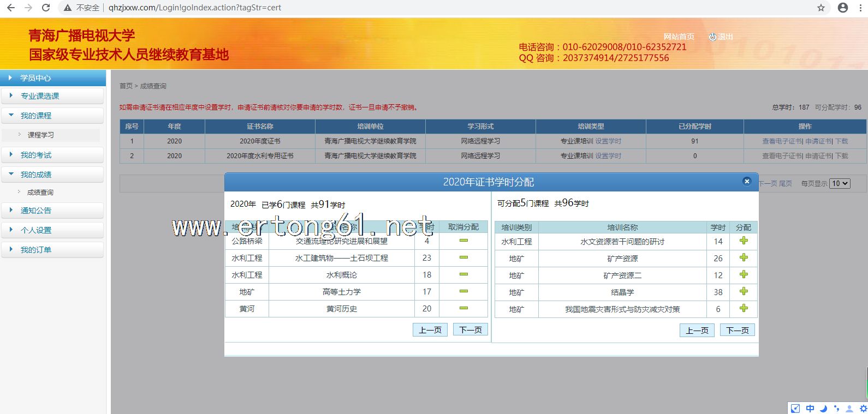The width and height of the screenshot is (868, 414).
Task: Cancel allocation of 高等土力学 course
Action: coord(463,291)
